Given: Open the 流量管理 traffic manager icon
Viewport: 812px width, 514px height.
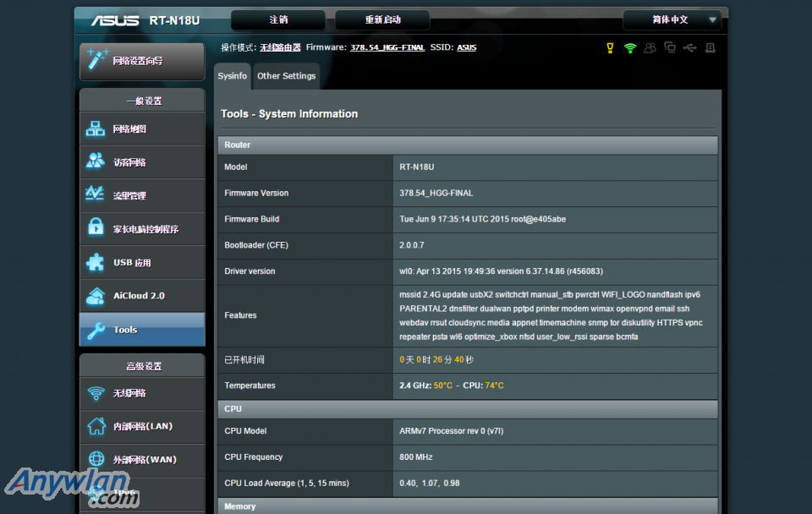Looking at the screenshot, I should 96,194.
